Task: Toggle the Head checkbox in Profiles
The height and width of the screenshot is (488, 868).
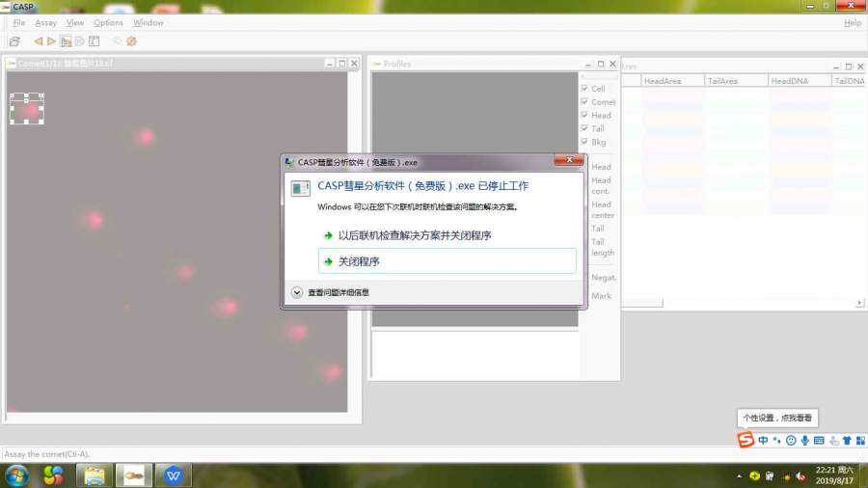Action: pyautogui.click(x=584, y=115)
